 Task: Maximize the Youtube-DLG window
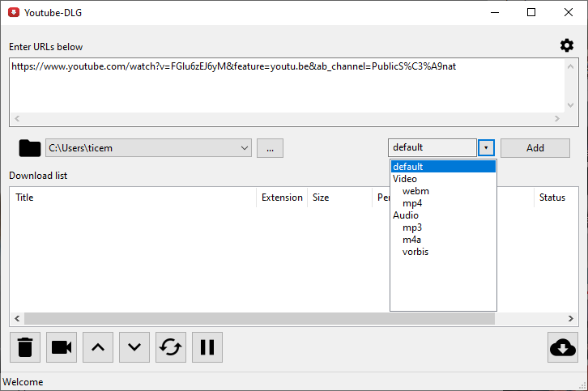[x=531, y=12]
